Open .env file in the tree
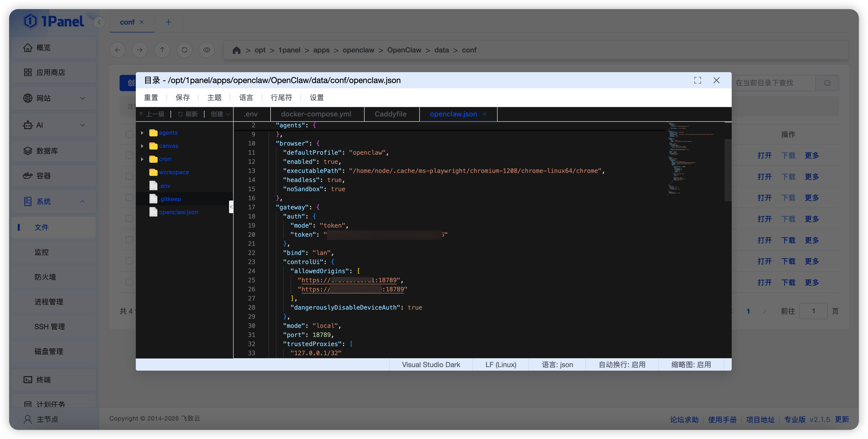The height and width of the screenshot is (439, 868). [165, 186]
